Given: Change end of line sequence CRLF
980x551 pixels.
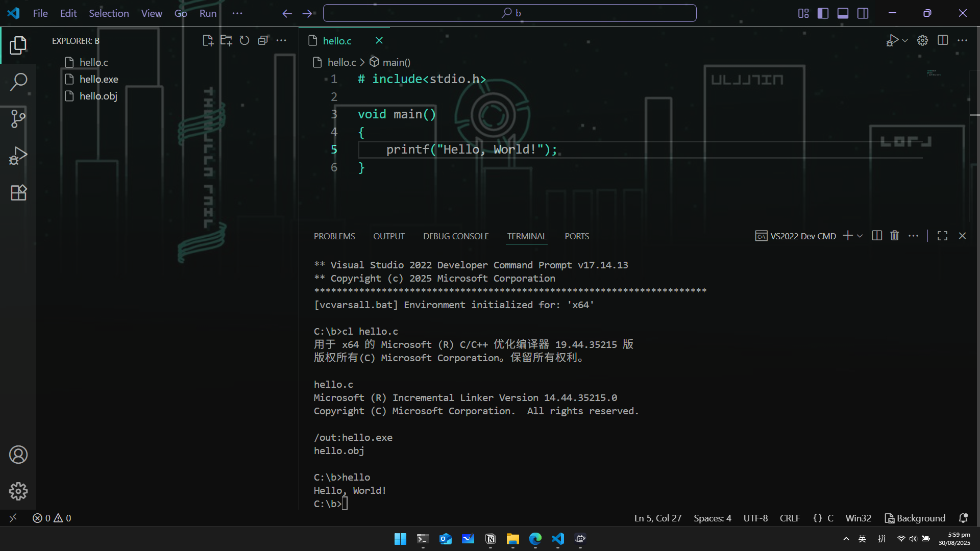Looking at the screenshot, I should coord(790,518).
